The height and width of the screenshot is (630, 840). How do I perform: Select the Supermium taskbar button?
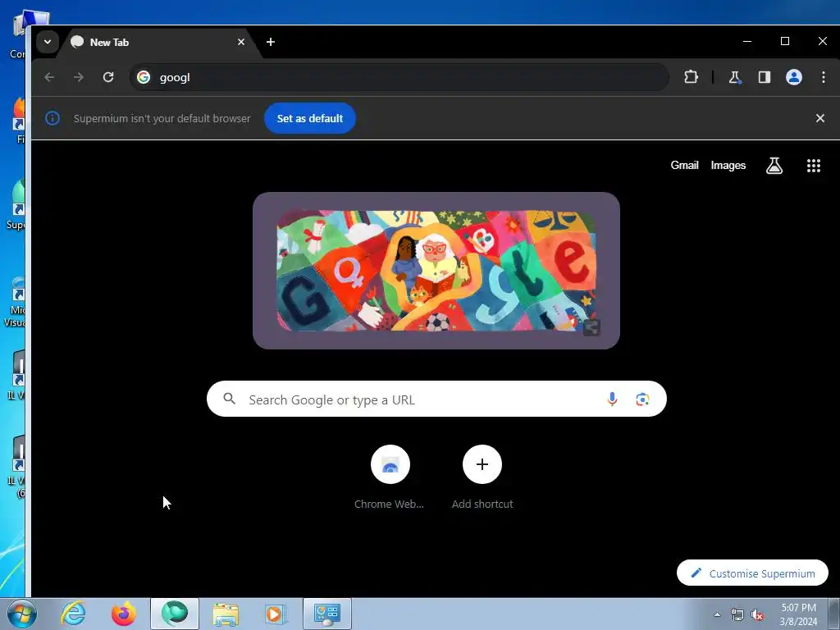(175, 614)
